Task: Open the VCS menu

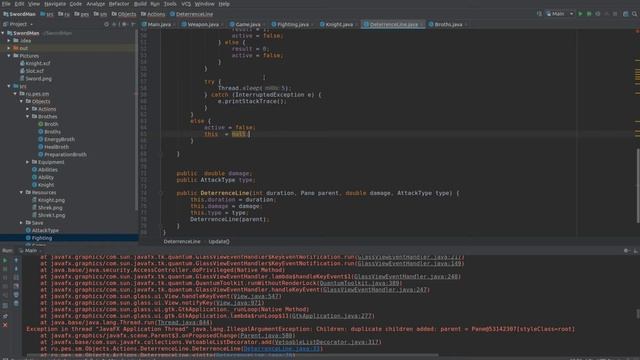Action: point(186,4)
